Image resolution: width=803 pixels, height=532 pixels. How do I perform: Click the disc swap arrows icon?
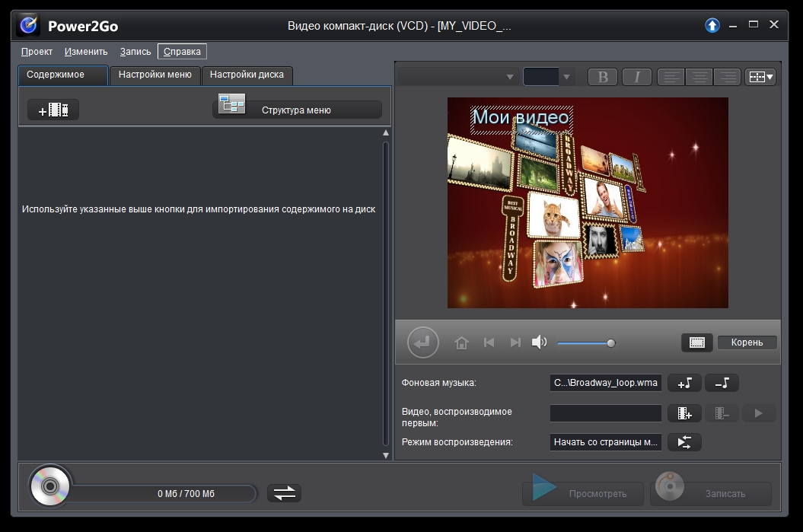click(285, 493)
